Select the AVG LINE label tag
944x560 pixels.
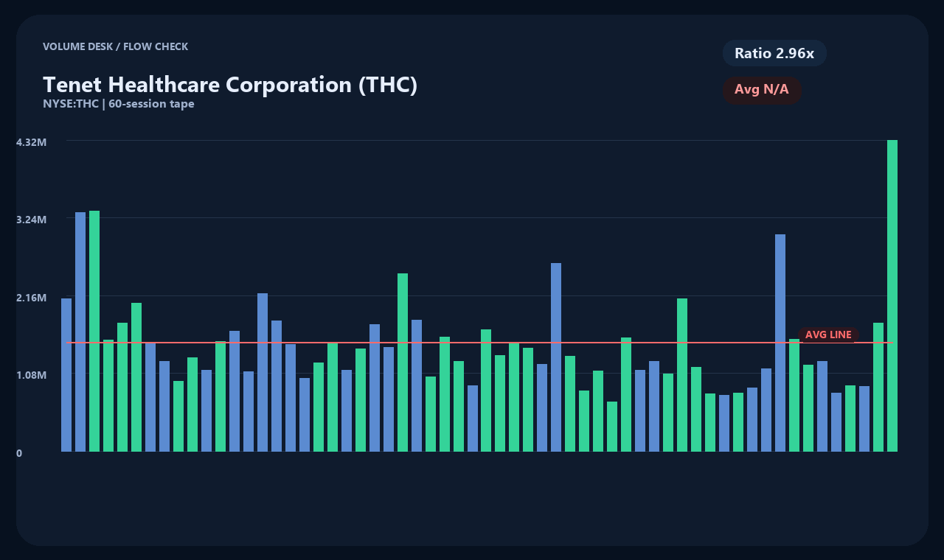(828, 335)
